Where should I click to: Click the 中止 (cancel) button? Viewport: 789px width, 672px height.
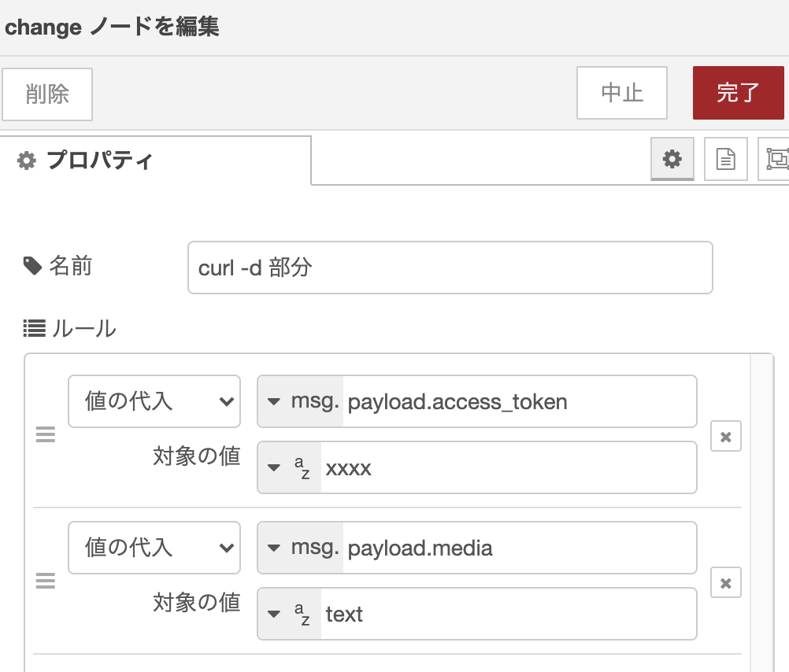622,93
